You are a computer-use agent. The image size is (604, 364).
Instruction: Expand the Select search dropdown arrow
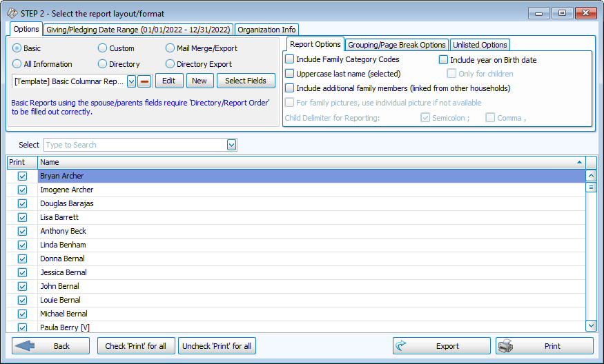232,145
